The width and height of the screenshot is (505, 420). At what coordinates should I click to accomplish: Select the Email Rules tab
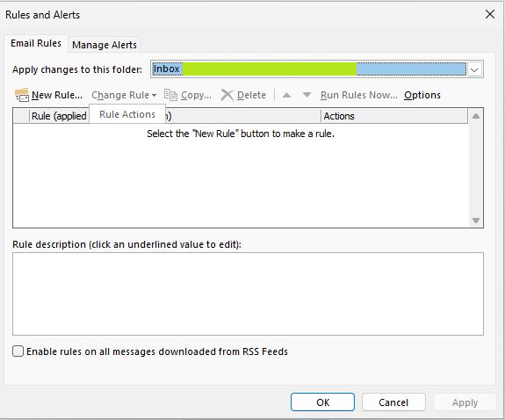[36, 43]
